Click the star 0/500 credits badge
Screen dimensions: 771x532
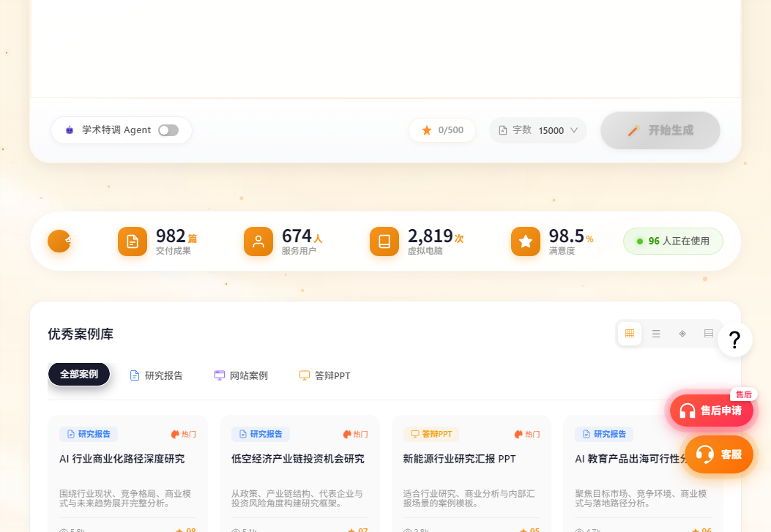[442, 130]
